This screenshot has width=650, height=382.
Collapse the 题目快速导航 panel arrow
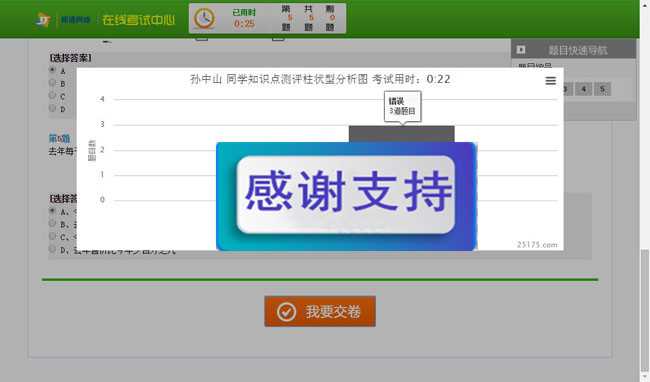tap(521, 50)
